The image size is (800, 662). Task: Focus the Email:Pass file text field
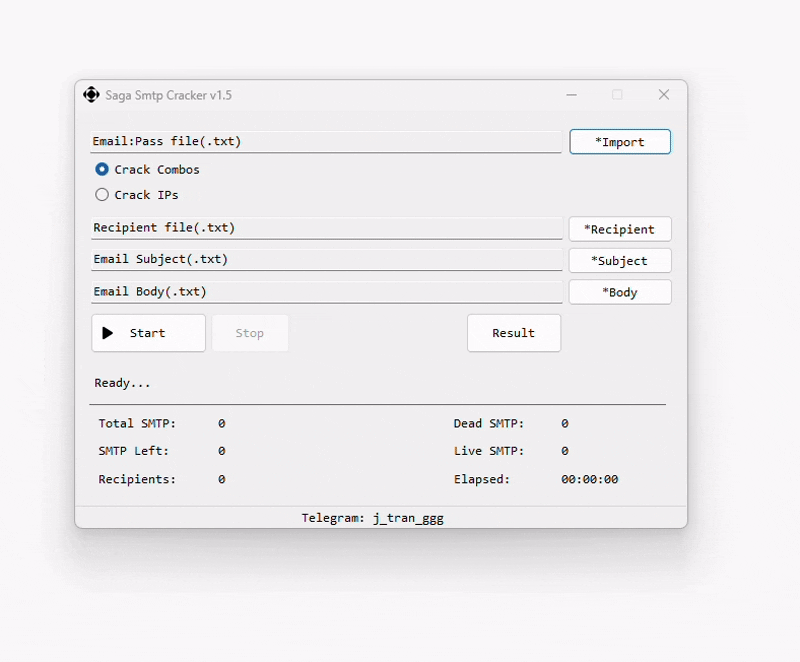tap(325, 142)
